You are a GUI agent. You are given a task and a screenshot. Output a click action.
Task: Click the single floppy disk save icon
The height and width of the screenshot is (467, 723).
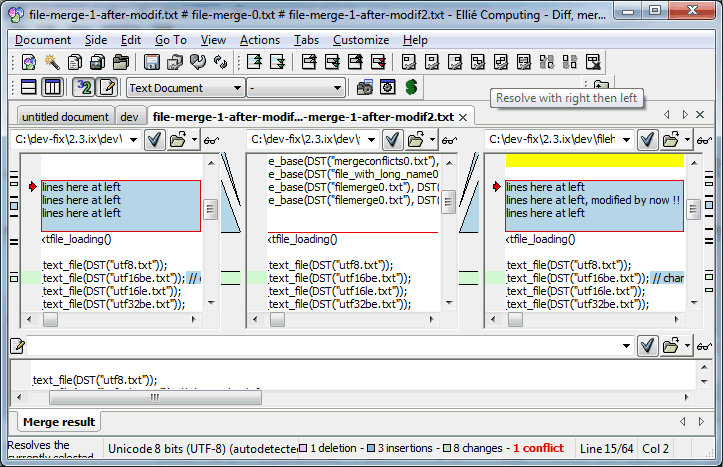click(152, 62)
